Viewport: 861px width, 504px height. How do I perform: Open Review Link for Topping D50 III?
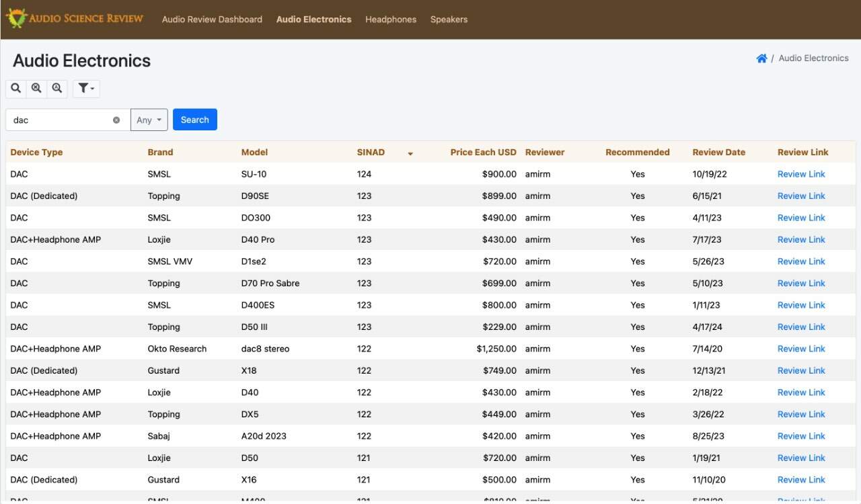coord(801,327)
